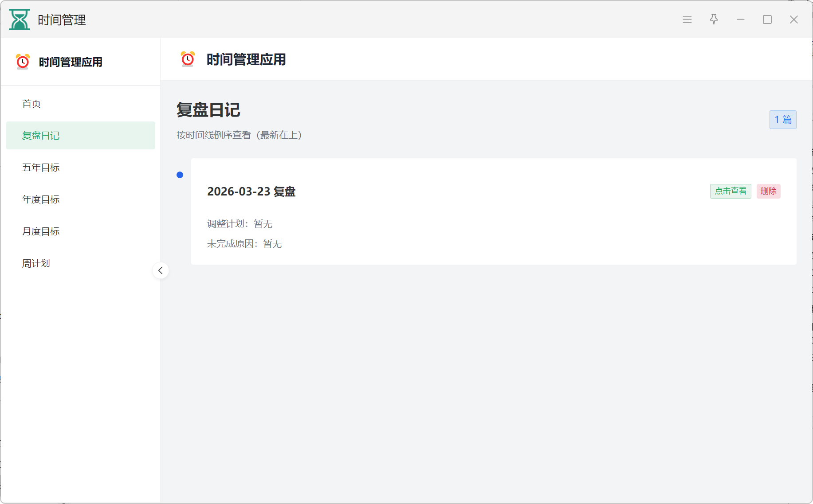Open 年度目标 from the sidebar
The height and width of the screenshot is (504, 813).
[81, 199]
